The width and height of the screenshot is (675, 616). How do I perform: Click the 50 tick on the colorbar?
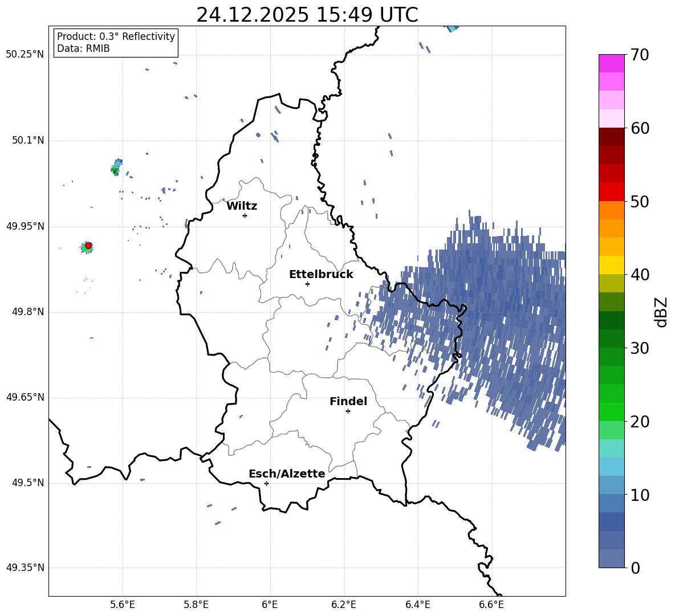click(x=640, y=201)
